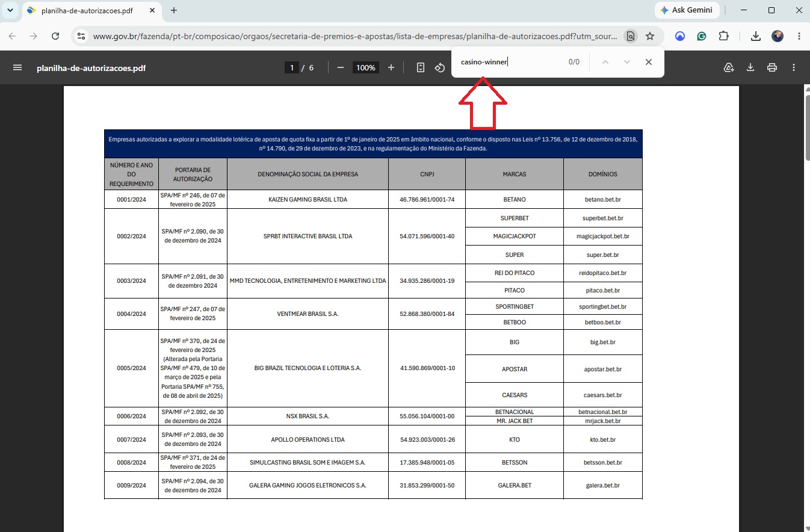This screenshot has width=810, height=532.
Task: Bookmark this tab with star
Action: coord(650,36)
